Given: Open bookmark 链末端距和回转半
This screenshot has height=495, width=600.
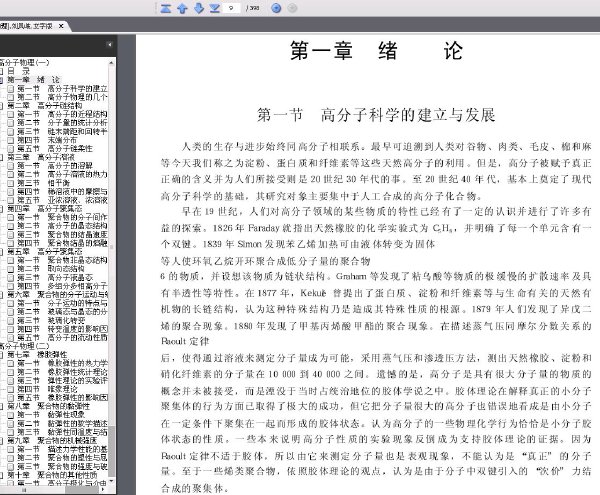Looking at the screenshot, I should pyautogui.click(x=77, y=131).
